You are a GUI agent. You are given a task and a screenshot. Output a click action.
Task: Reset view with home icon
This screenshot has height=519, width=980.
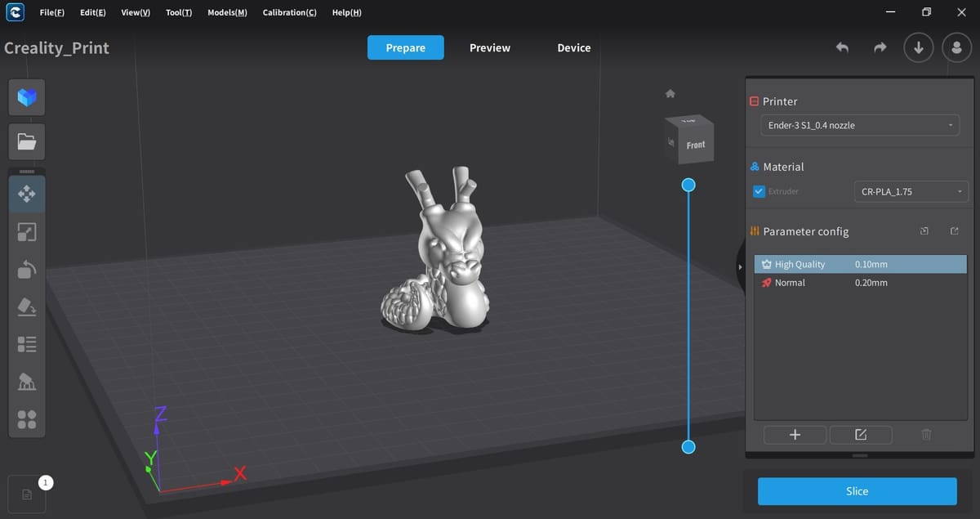tap(670, 94)
